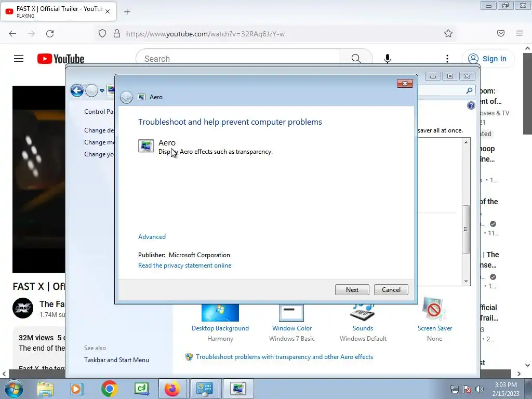
Task: Open the taskbar clock and date
Action: (x=506, y=389)
